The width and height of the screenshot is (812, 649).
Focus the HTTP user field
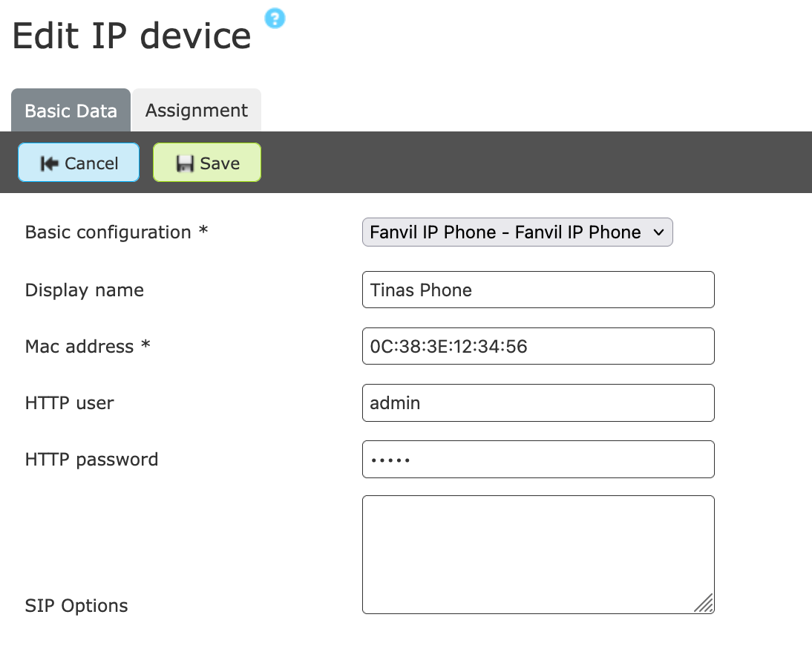coord(538,402)
